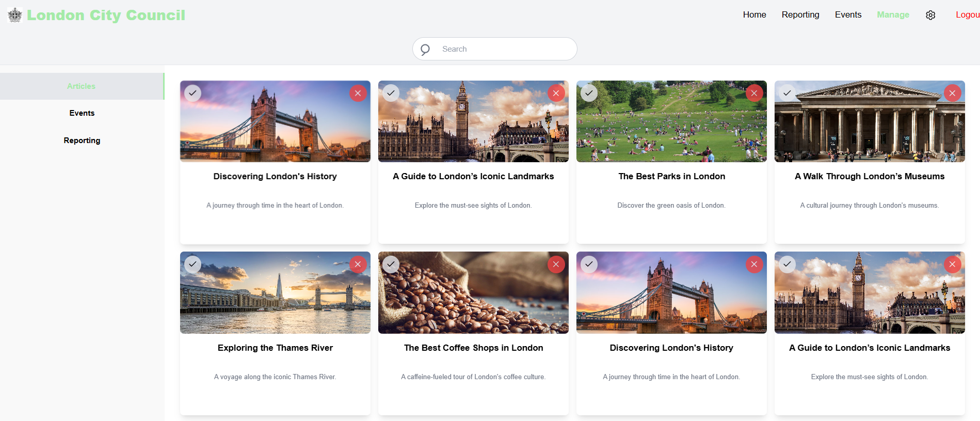Open Big Ben thumbnail in first row

tap(473, 121)
